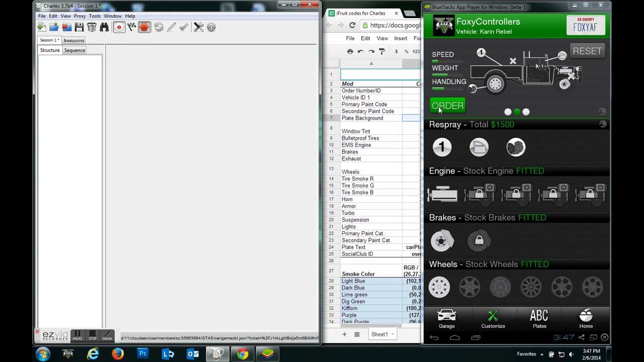
Task: Click Paint format icon in Sheets
Action: coord(382,51)
